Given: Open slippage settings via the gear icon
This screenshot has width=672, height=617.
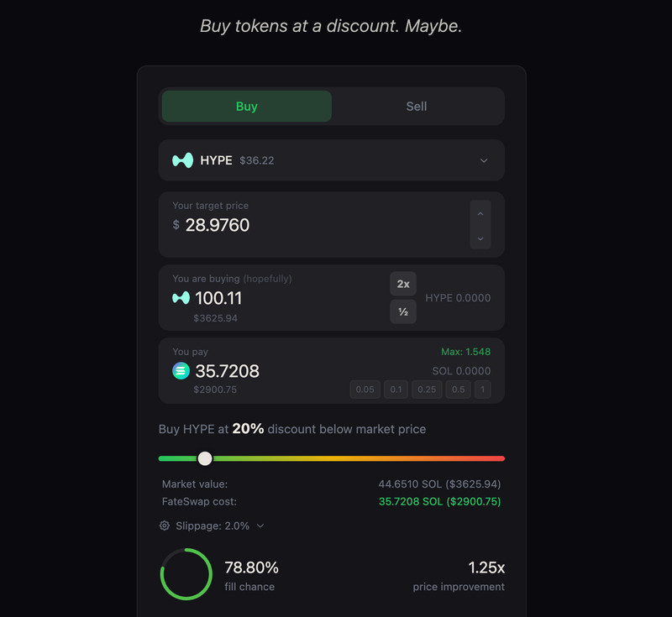Looking at the screenshot, I should 163,525.
